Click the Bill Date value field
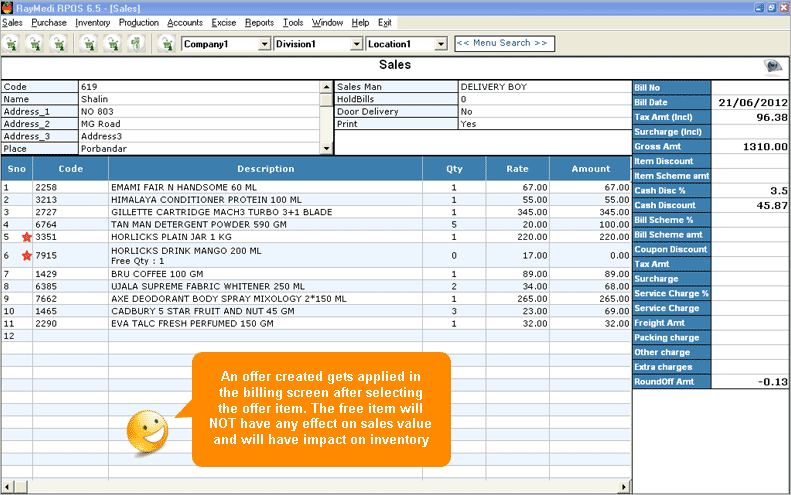The height and width of the screenshot is (495, 791). point(750,103)
